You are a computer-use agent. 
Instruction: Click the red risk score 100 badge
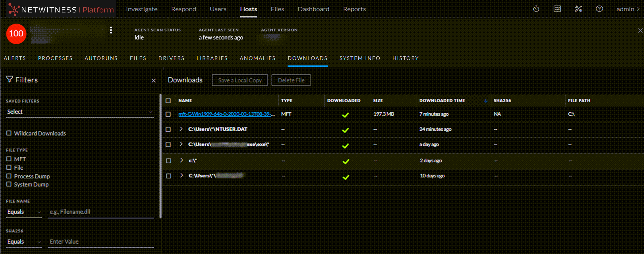tap(16, 34)
